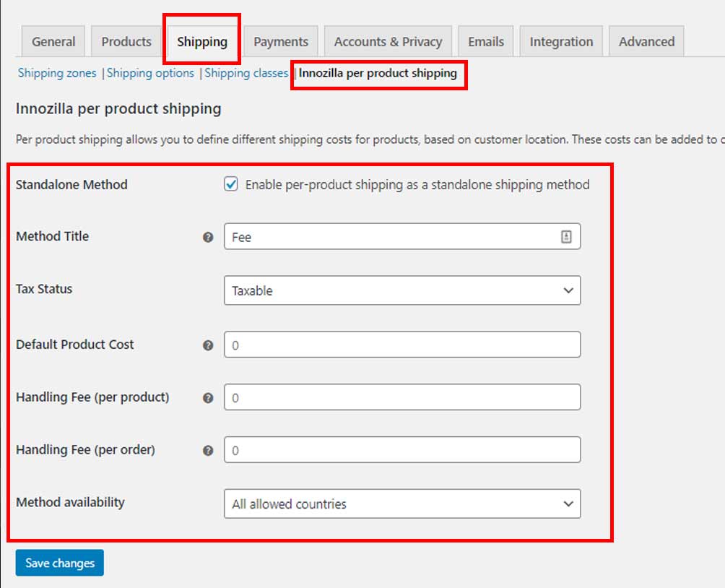Show help tooltip for Method Title

click(x=208, y=238)
